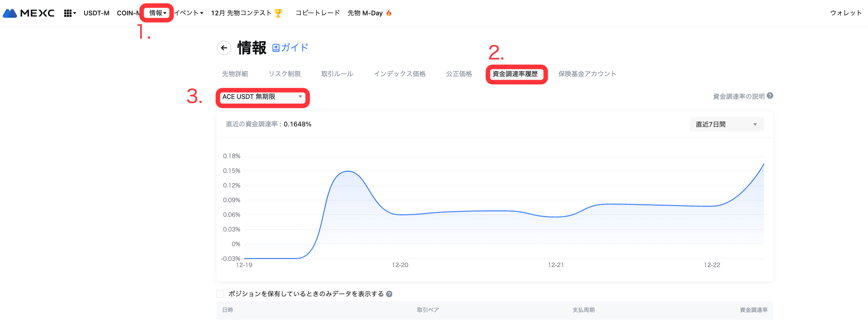
Task: Open the イベント menu in the navigation
Action: [x=188, y=13]
